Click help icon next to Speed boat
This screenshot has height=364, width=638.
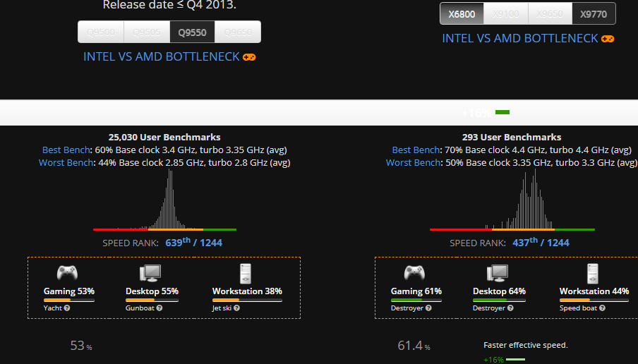602,308
